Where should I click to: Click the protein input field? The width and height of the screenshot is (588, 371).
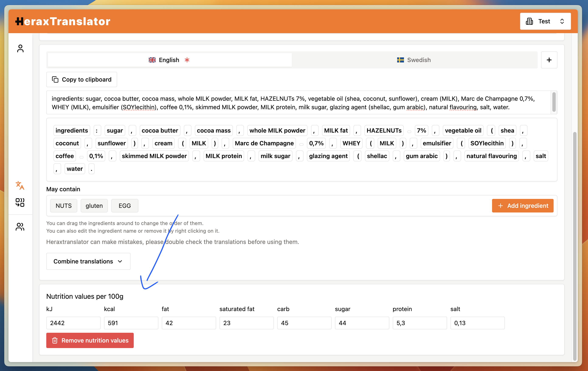coord(419,323)
